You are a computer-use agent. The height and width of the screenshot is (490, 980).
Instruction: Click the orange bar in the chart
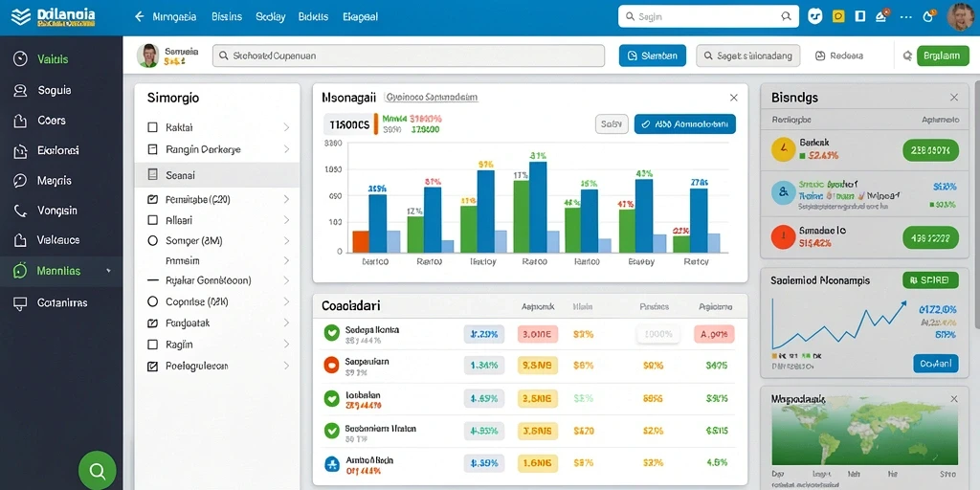coord(361,241)
